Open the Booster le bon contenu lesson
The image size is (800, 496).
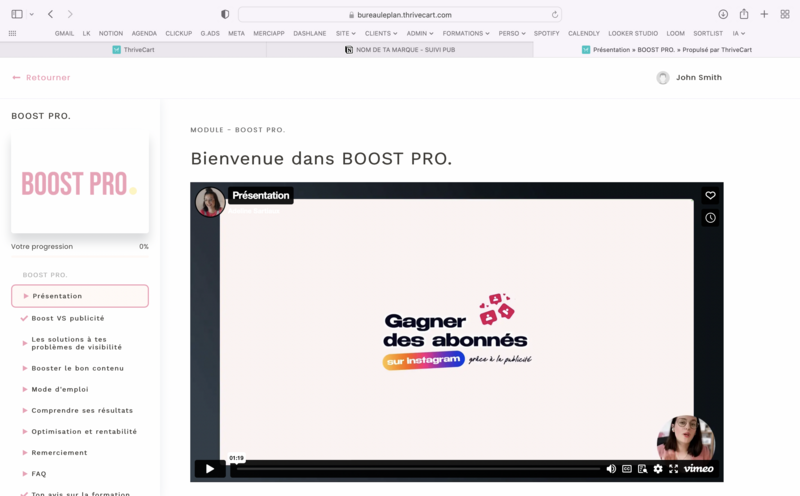78,368
